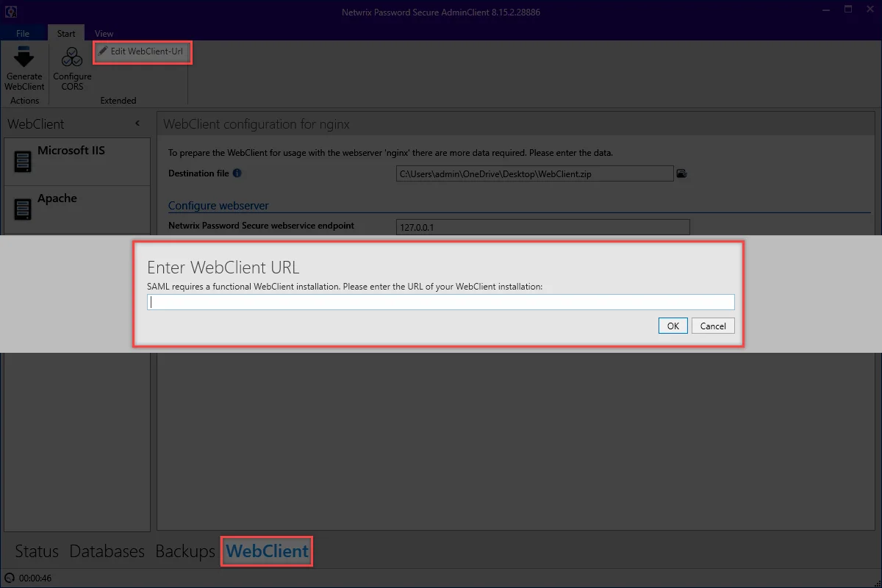Screen dimensions: 882x588
Task: Click the 00:00:46 timer text
Action: 35,578
